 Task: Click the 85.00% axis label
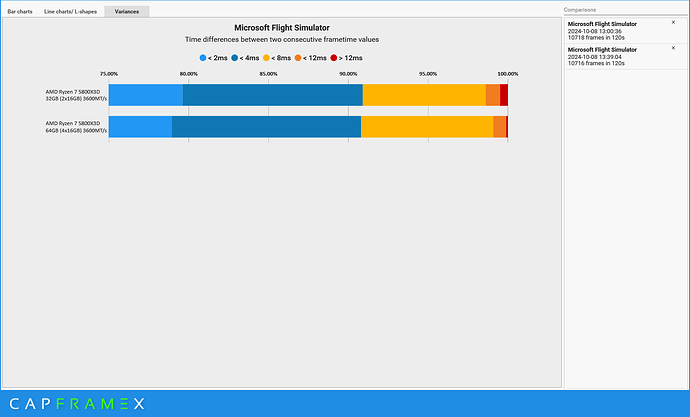[x=268, y=74]
